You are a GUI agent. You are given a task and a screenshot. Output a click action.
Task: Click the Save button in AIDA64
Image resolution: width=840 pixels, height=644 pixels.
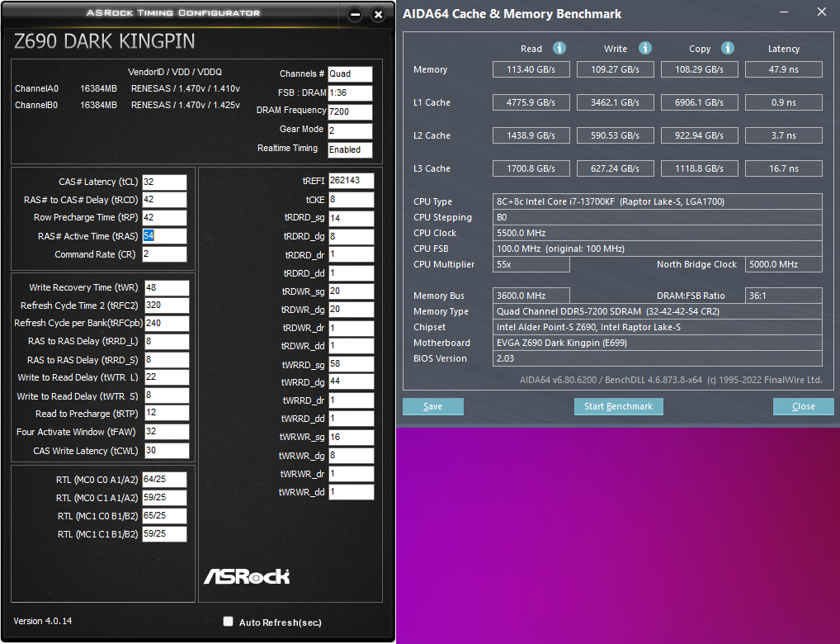coord(433,406)
